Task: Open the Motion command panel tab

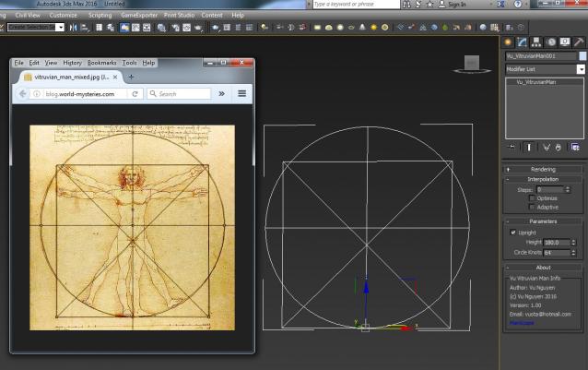Action: click(551, 42)
